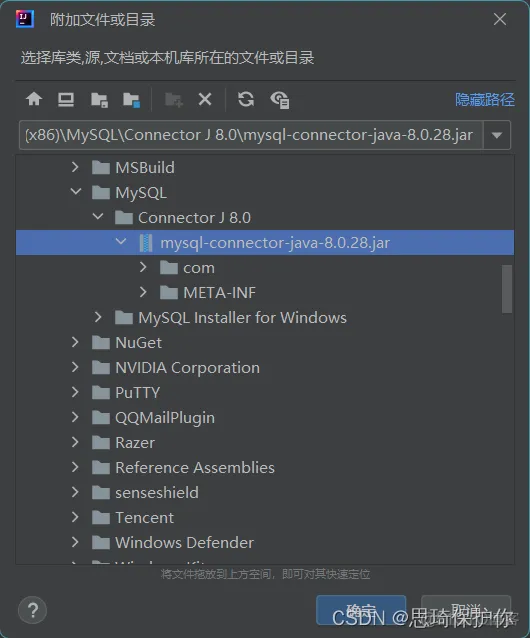Click the NVIDIA Corporation folder icon
This screenshot has height=638, width=530.
pyautogui.click(x=101, y=367)
